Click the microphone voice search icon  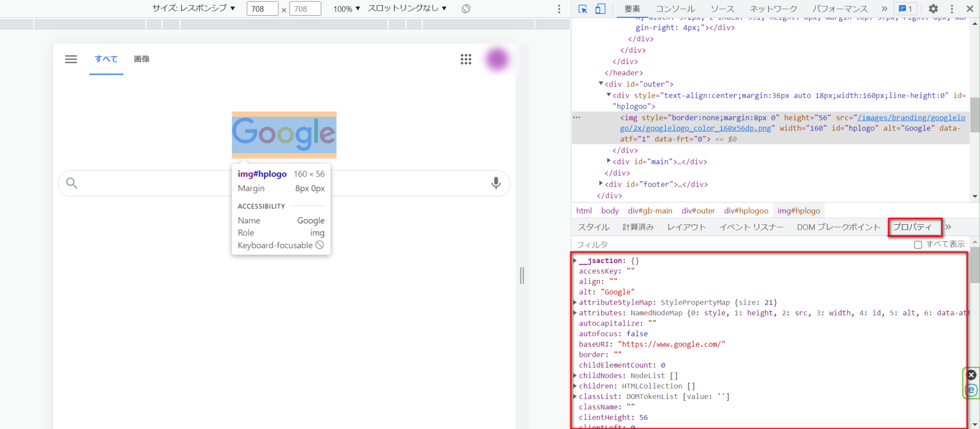click(x=496, y=183)
